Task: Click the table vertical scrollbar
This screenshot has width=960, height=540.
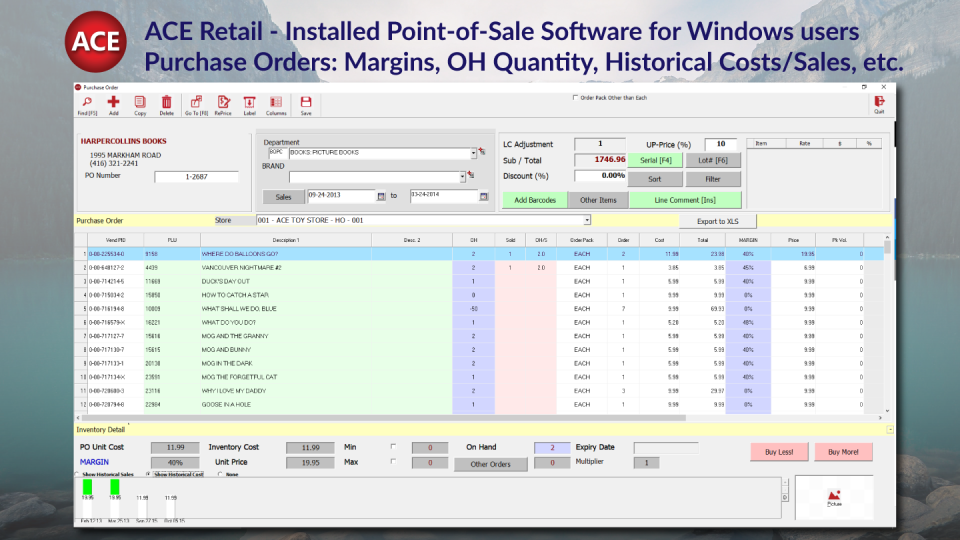Action: pos(887,248)
